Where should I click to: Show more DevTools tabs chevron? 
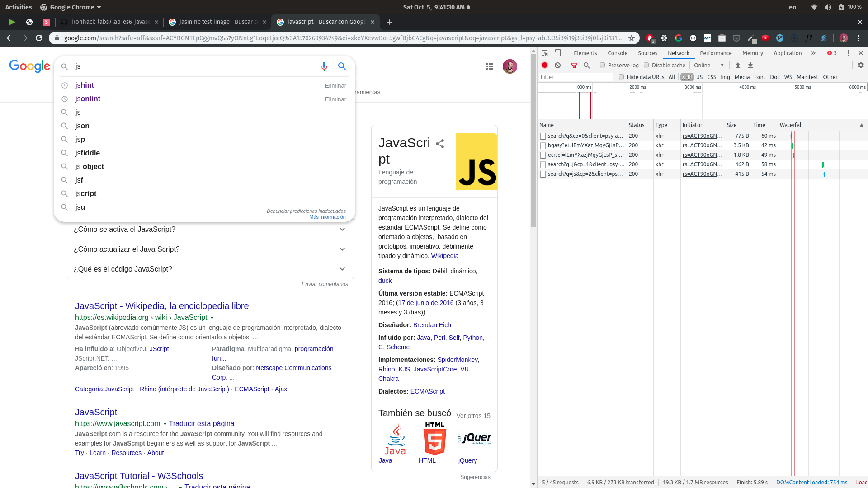(813, 53)
